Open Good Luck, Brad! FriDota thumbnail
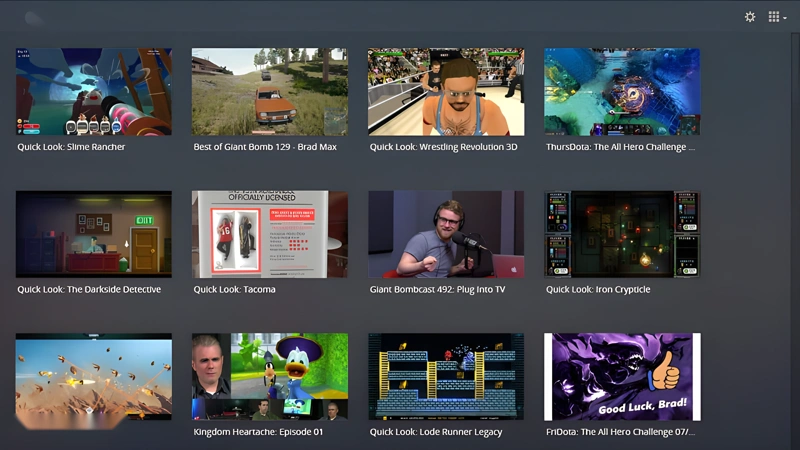This screenshot has width=800, height=450. pos(622,377)
